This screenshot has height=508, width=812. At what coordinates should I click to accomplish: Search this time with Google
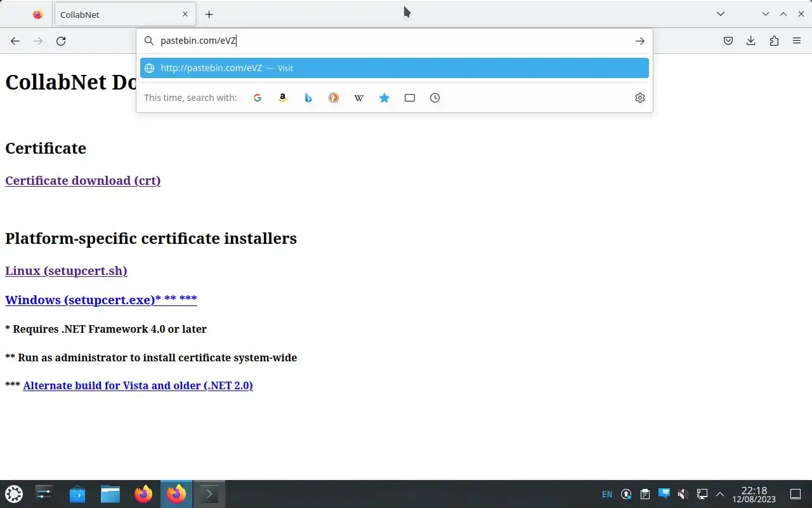pos(258,98)
